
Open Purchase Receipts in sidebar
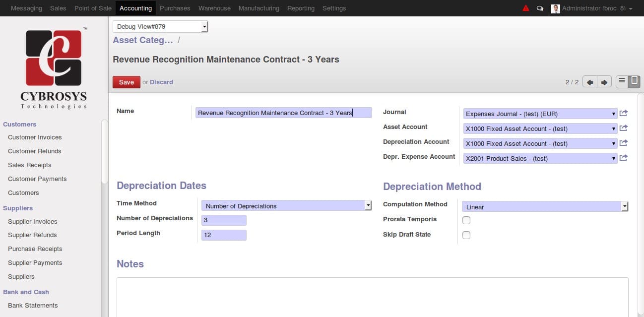click(x=35, y=249)
